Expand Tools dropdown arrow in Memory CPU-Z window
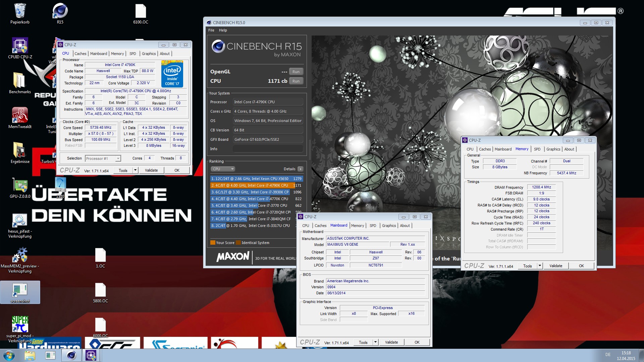The image size is (644, 362). pos(540,266)
